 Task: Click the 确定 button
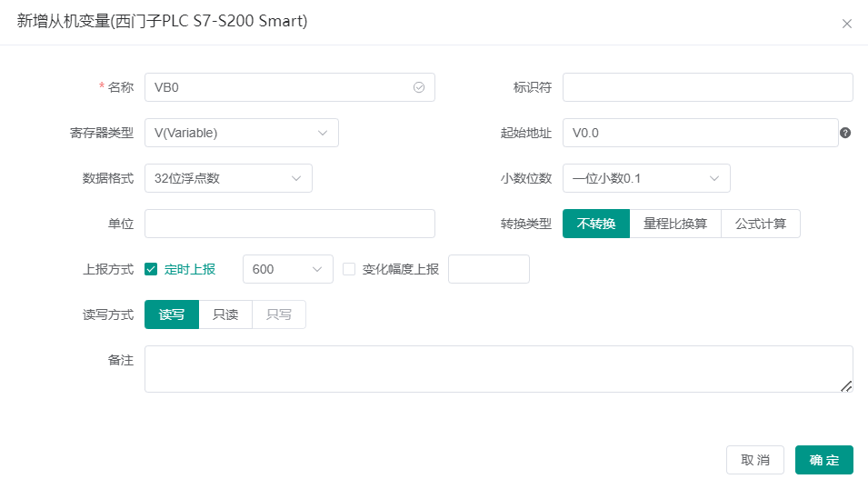[824, 460]
